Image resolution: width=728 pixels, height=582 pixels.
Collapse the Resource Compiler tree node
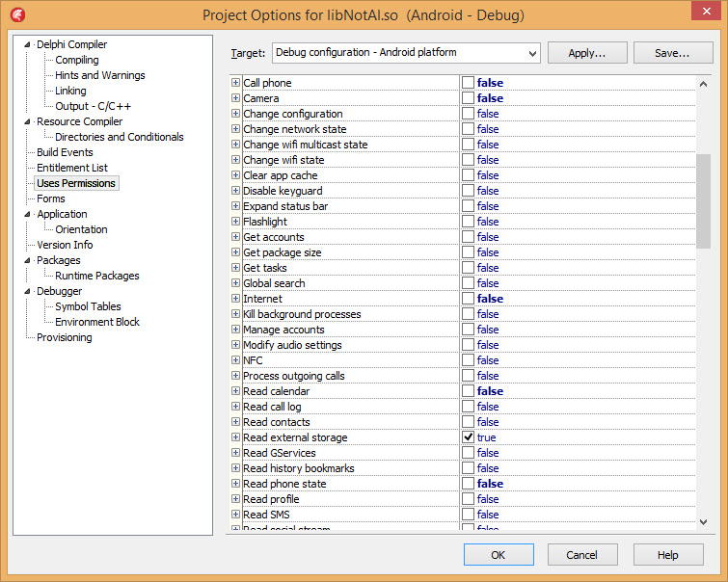[x=27, y=121]
